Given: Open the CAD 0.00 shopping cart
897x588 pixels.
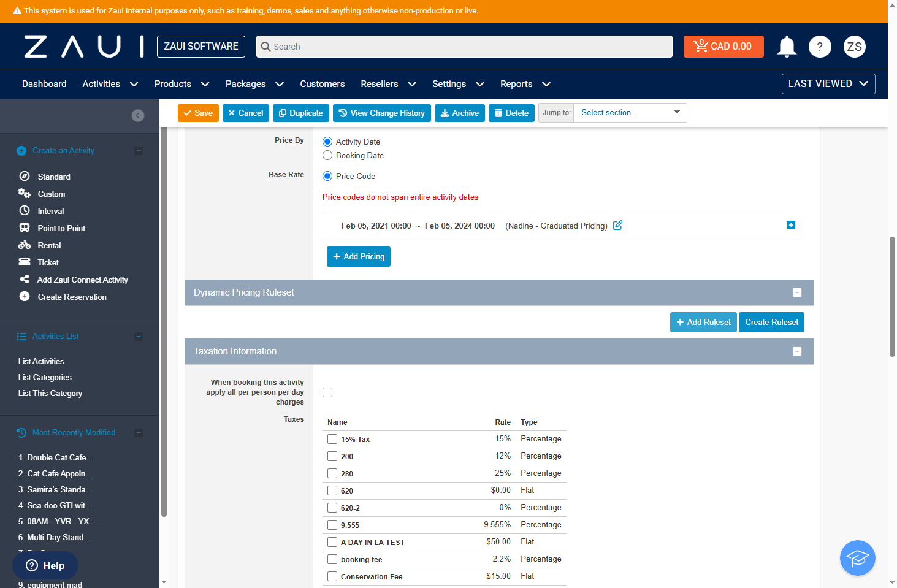Looking at the screenshot, I should [723, 47].
